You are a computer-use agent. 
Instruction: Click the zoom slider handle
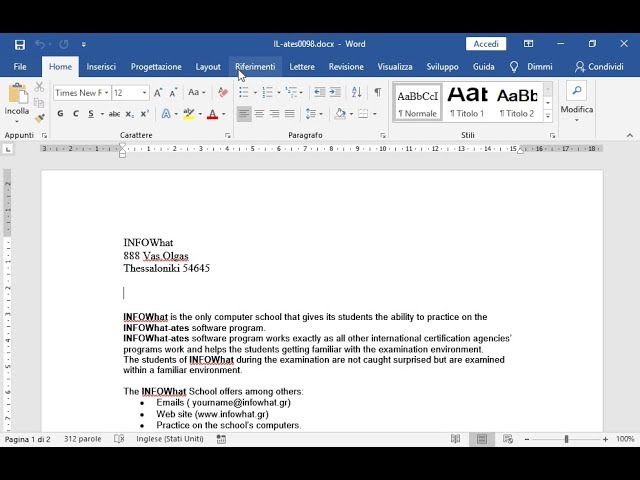coord(566,439)
